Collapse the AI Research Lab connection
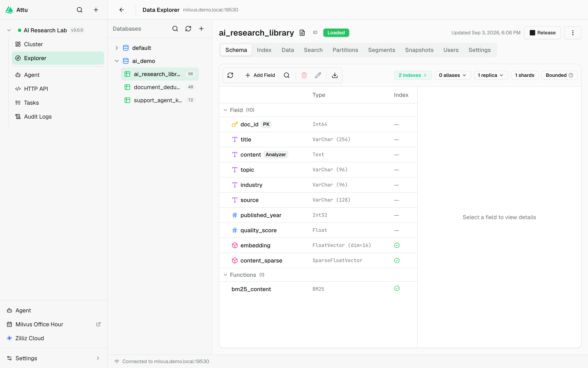Viewport: 588px width, 368px height. [x=9, y=30]
